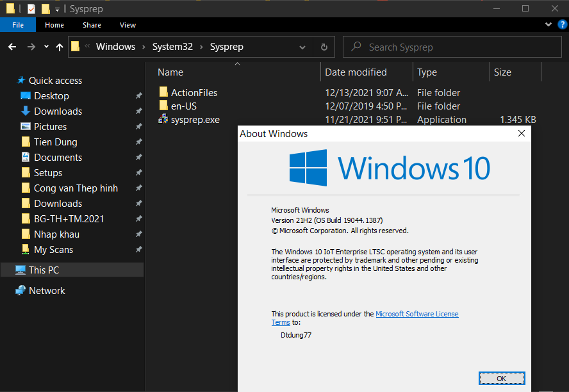Expand the ribbon with the chevron
The image size is (569, 392).
click(x=548, y=24)
